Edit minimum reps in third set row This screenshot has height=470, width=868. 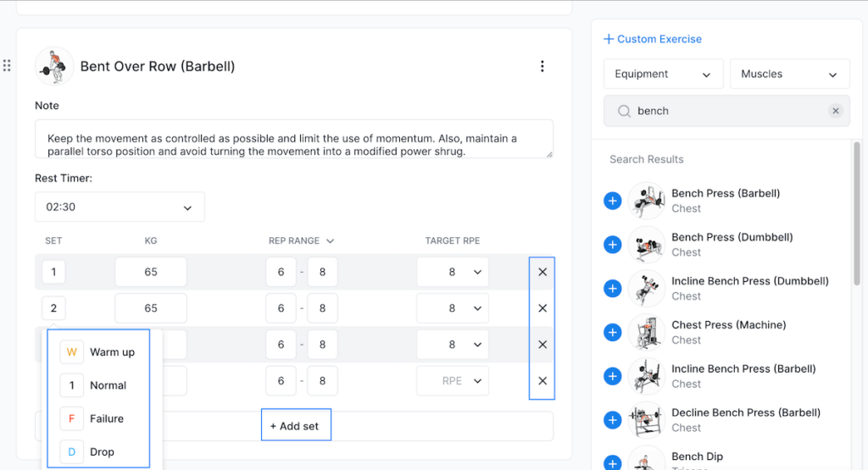281,345
